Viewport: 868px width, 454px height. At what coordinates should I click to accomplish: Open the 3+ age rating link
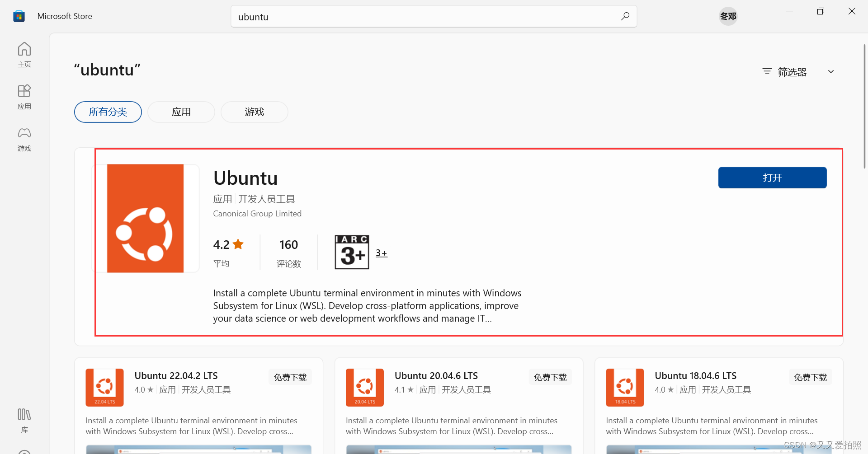click(x=382, y=253)
